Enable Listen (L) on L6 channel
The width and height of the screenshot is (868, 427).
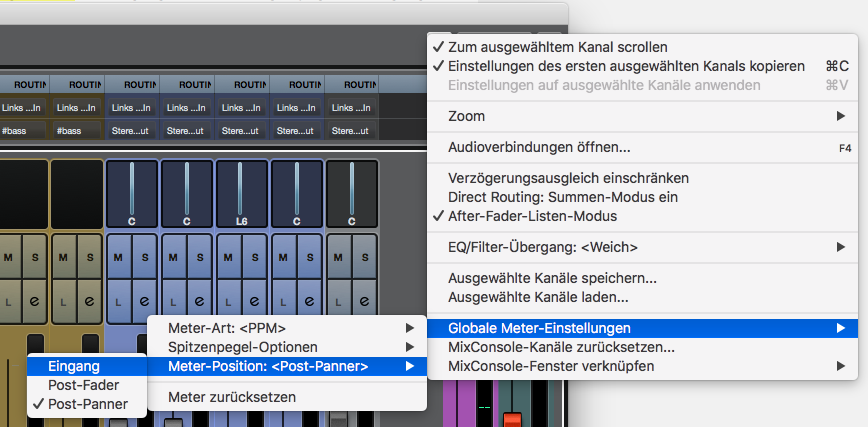point(229,301)
